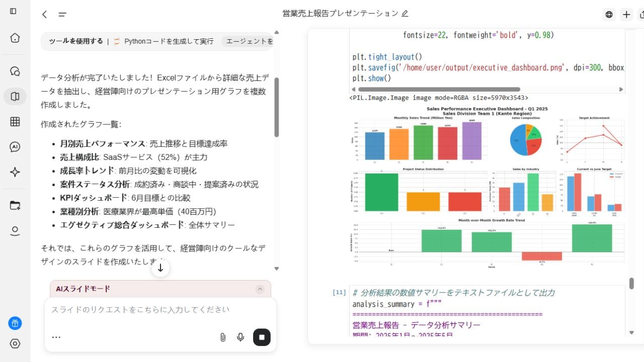
Task: Click the AI tools sidebar icon
Action: click(x=14, y=146)
